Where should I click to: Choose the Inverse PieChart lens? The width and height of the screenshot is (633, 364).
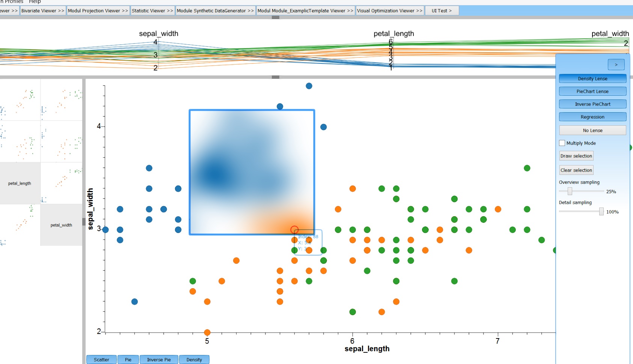(592, 104)
